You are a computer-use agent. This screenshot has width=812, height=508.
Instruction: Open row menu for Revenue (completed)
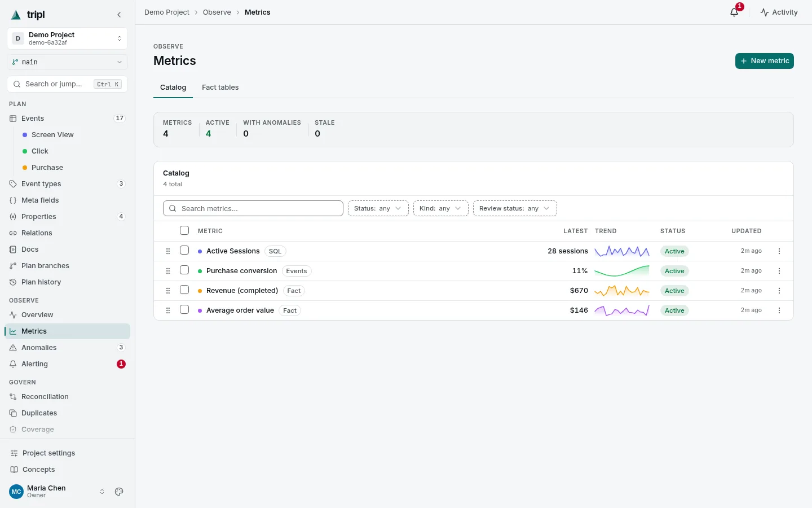coord(779,291)
